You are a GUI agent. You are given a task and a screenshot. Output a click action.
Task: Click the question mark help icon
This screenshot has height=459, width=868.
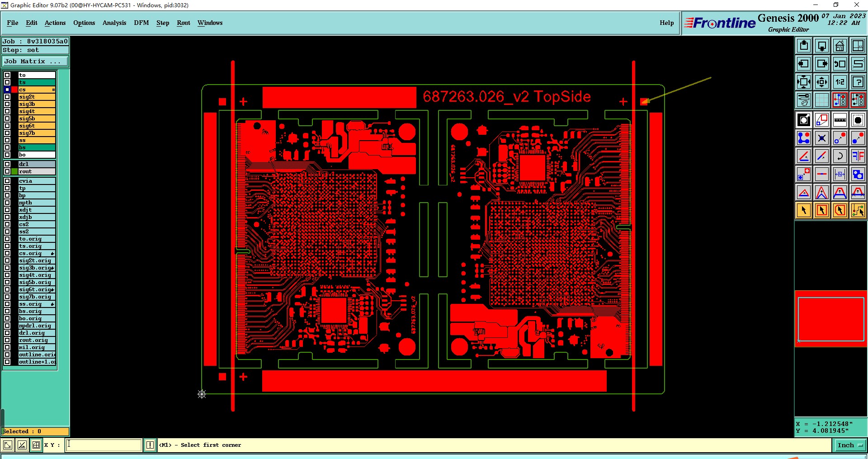[x=858, y=82]
